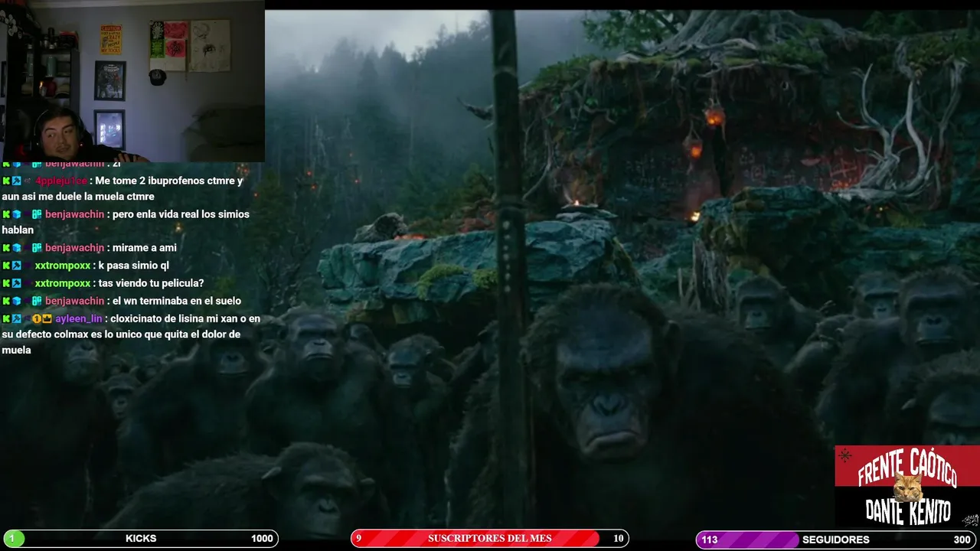Click chat message 'el wn terminaba en el suelo'

[177, 301]
